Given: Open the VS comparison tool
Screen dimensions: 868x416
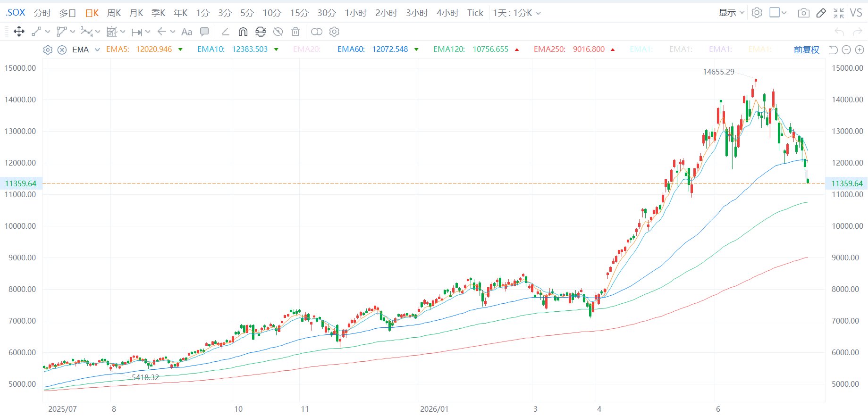Looking at the screenshot, I should (856, 13).
